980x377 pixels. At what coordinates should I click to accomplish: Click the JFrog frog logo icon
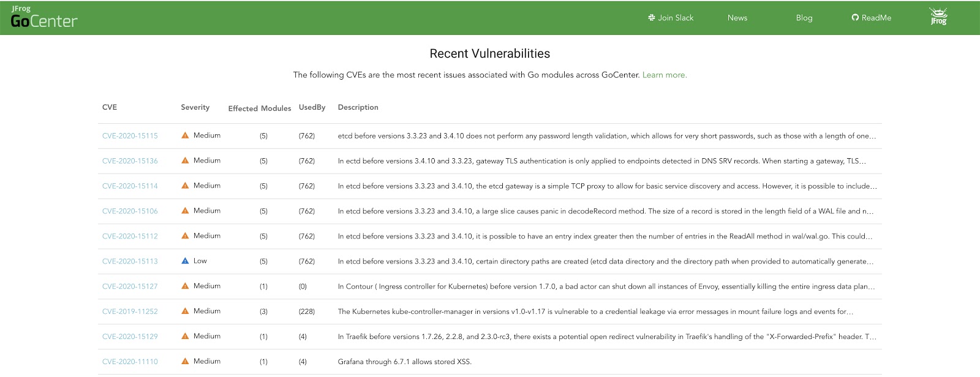(938, 17)
